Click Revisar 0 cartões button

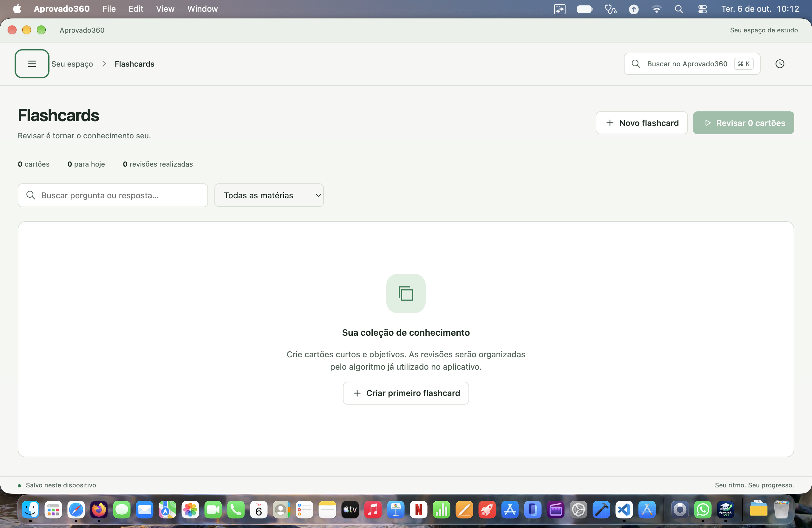tap(743, 123)
